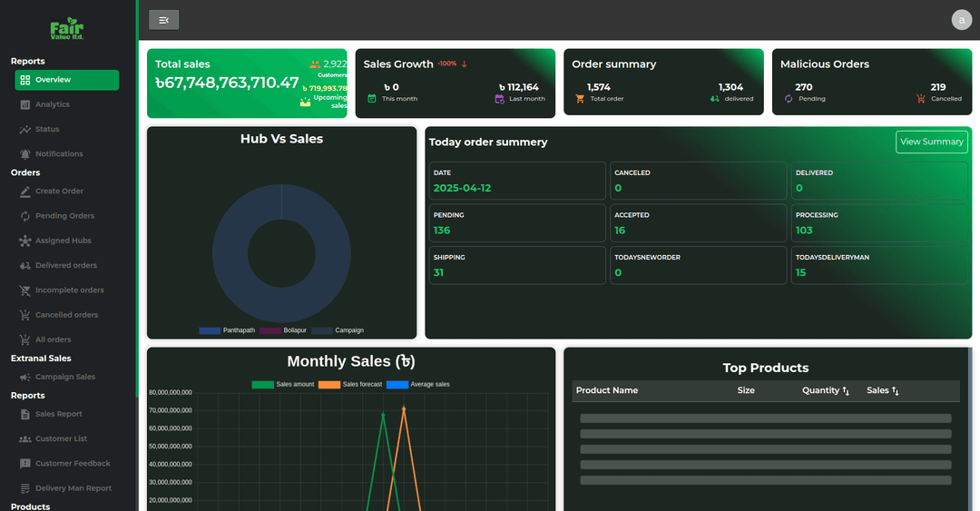Screen dimensions: 980x511
Task: Open the Cancelled orders list
Action: [67, 315]
